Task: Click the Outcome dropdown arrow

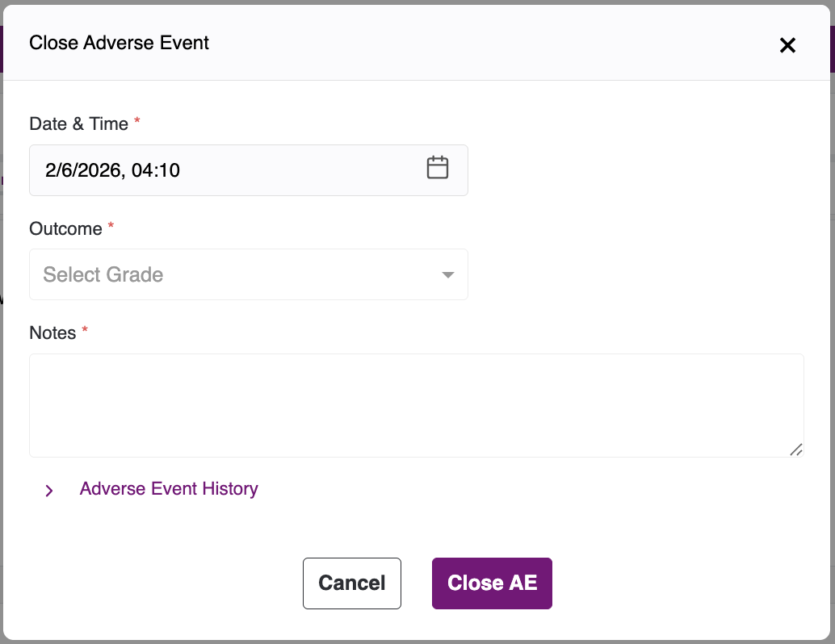Action: point(448,275)
